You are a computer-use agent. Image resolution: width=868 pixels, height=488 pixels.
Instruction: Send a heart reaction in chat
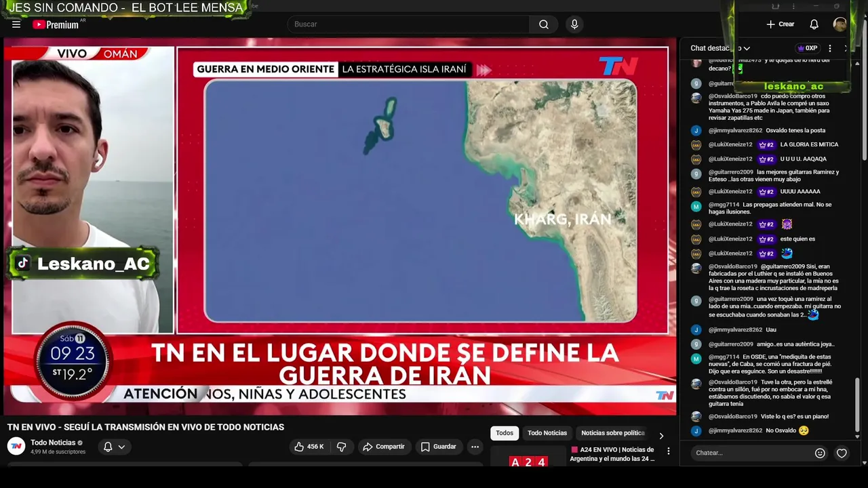(x=842, y=453)
